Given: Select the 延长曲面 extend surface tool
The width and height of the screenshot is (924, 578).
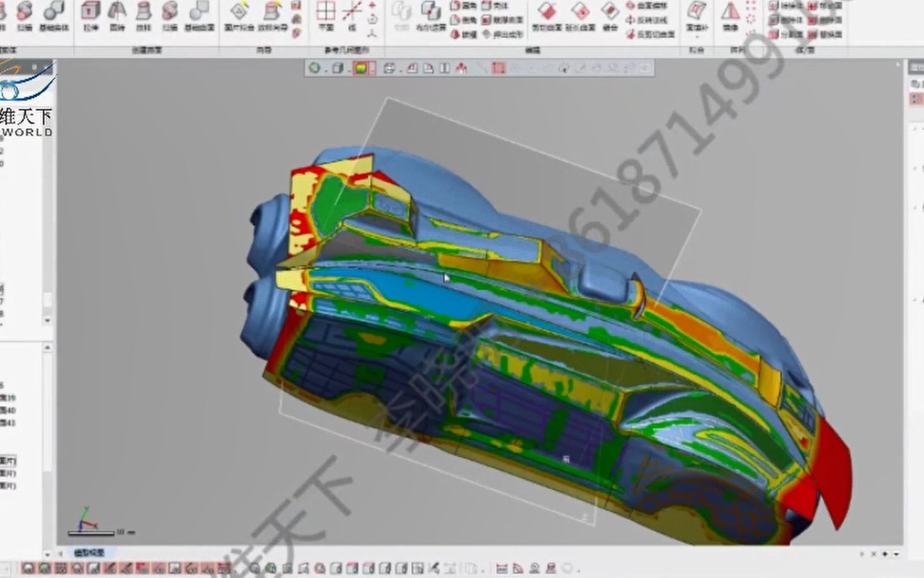Looking at the screenshot, I should [x=580, y=16].
